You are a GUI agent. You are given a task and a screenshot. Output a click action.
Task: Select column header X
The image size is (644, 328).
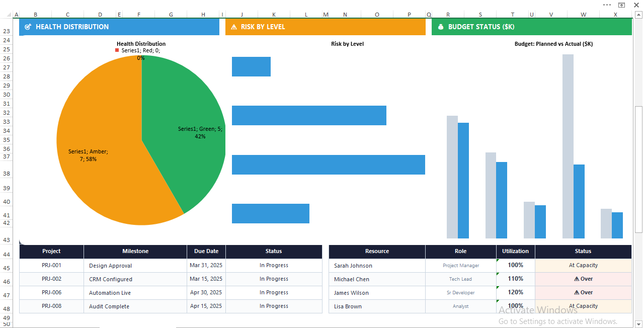tap(616, 14)
